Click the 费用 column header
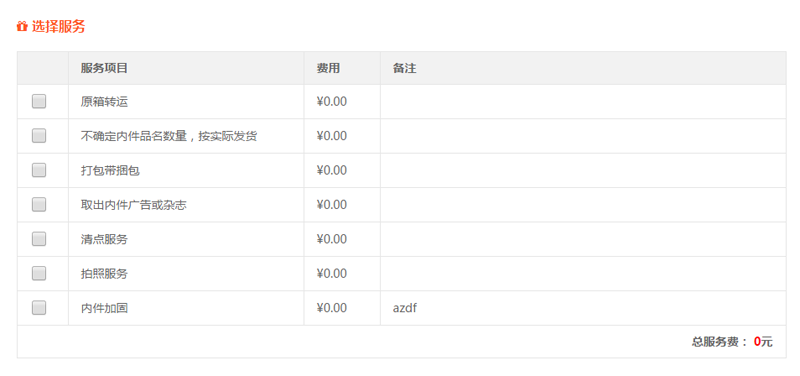800x376 pixels. coord(328,68)
